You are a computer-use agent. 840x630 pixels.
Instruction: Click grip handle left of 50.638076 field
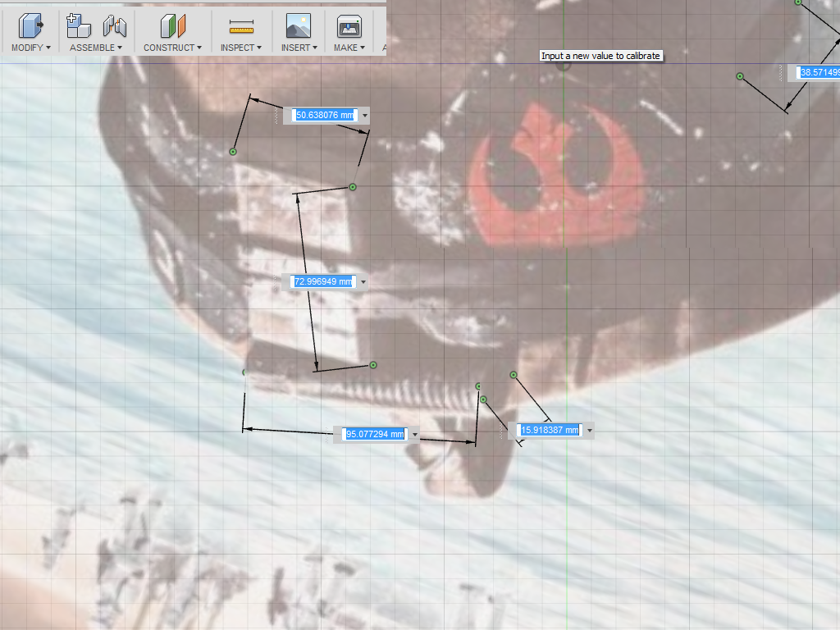coord(277,115)
